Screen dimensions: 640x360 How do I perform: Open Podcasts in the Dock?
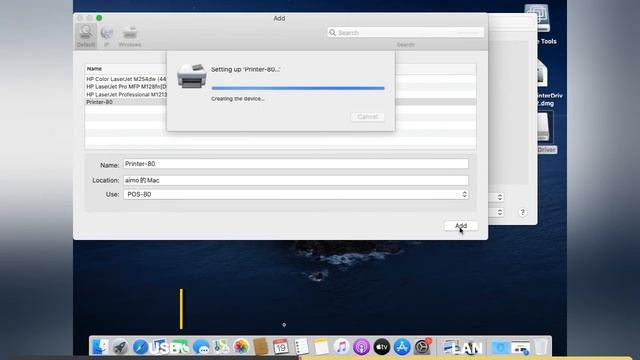pyautogui.click(x=361, y=347)
